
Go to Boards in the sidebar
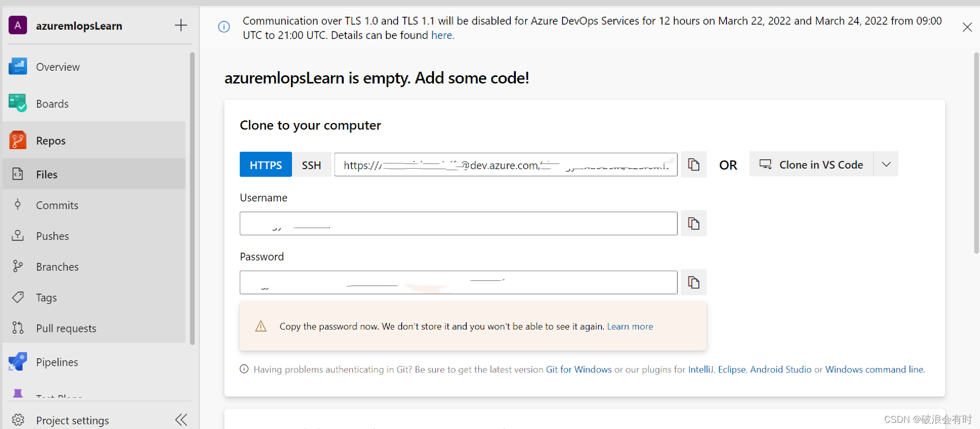pyautogui.click(x=52, y=104)
